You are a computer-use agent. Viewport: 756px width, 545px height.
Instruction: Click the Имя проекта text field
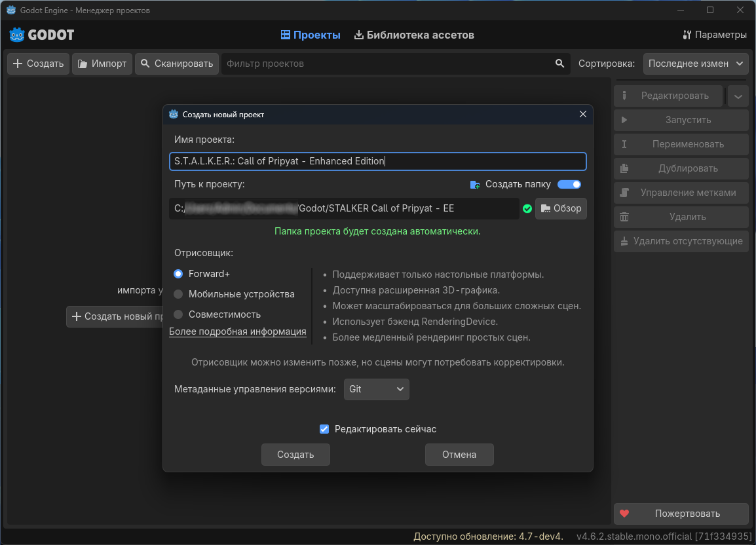click(x=378, y=161)
